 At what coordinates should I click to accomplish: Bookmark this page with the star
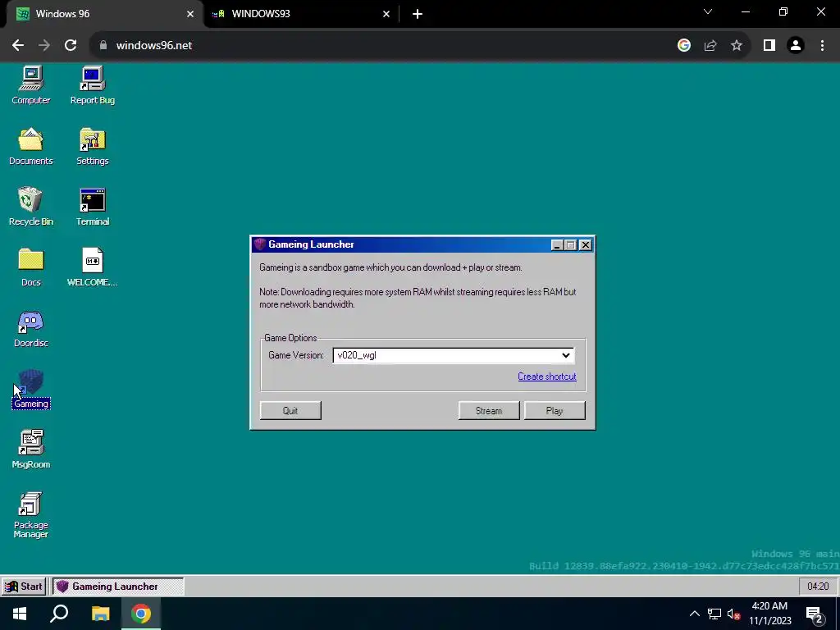coord(737,46)
